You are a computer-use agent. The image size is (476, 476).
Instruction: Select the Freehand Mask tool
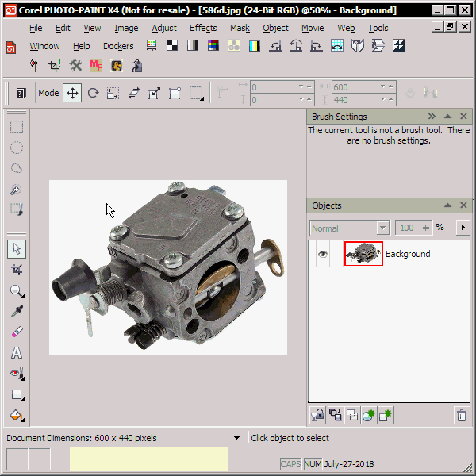(17, 168)
